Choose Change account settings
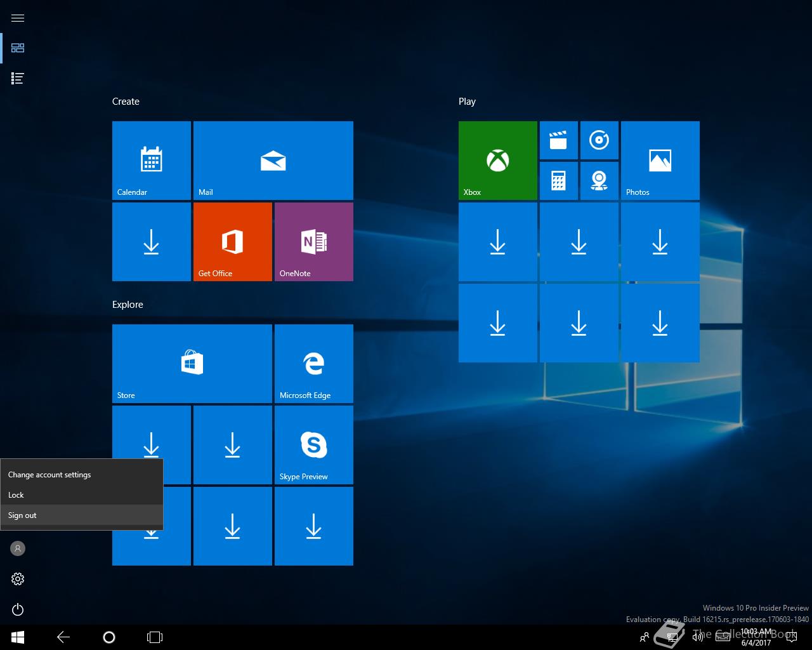The image size is (812, 650). pos(82,475)
